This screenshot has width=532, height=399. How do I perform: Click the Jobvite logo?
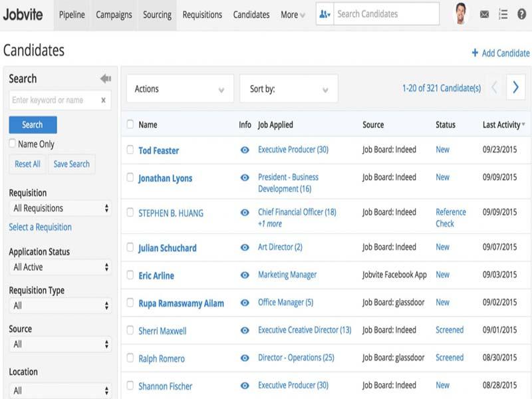(x=23, y=15)
